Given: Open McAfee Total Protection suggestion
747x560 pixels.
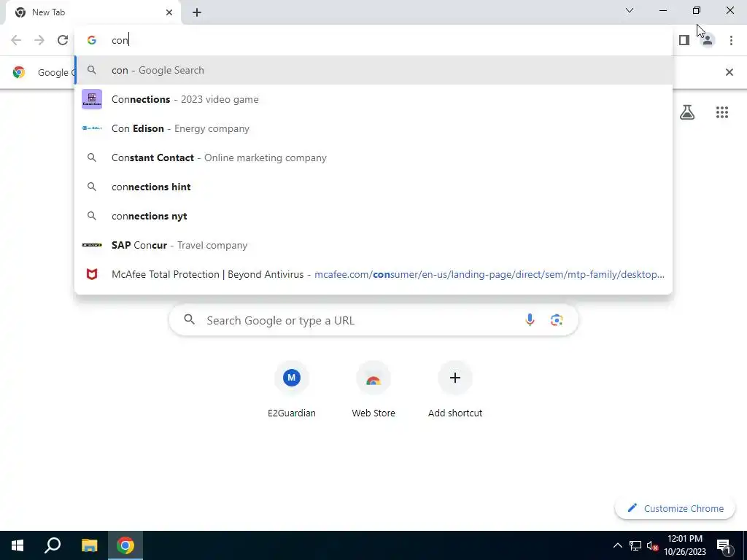Looking at the screenshot, I should click(373, 274).
